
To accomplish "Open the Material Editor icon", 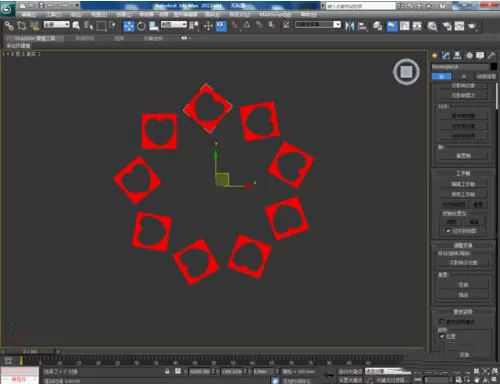I will point(432,26).
